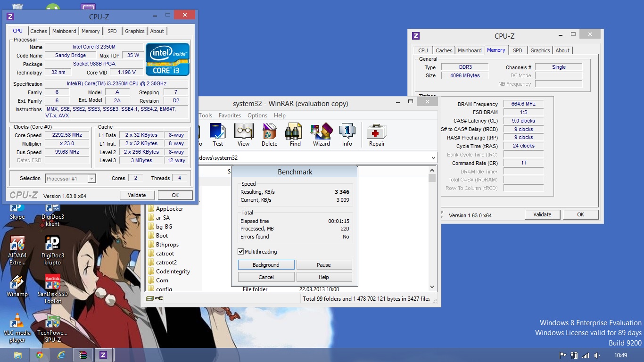The image size is (644, 362).
Task: Launch Winamp from the desktop
Action: (17, 286)
